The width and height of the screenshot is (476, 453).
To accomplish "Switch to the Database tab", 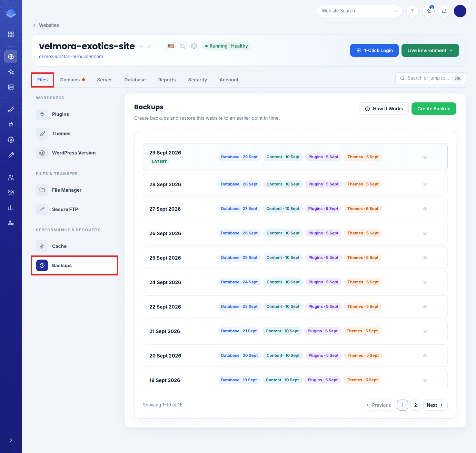I will (x=135, y=80).
